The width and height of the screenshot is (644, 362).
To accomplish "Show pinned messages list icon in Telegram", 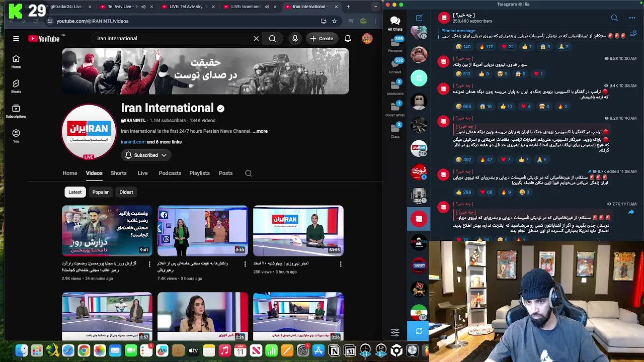I will point(633,33).
